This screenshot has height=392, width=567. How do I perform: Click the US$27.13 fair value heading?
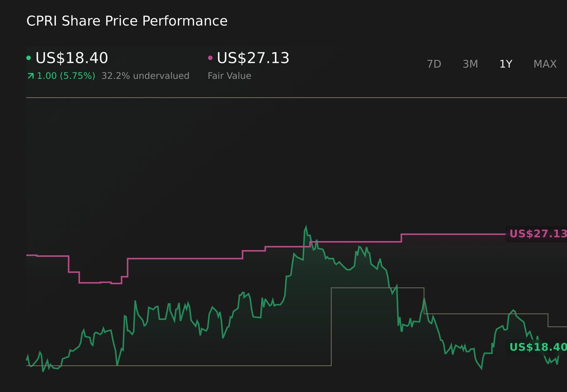[x=253, y=58]
